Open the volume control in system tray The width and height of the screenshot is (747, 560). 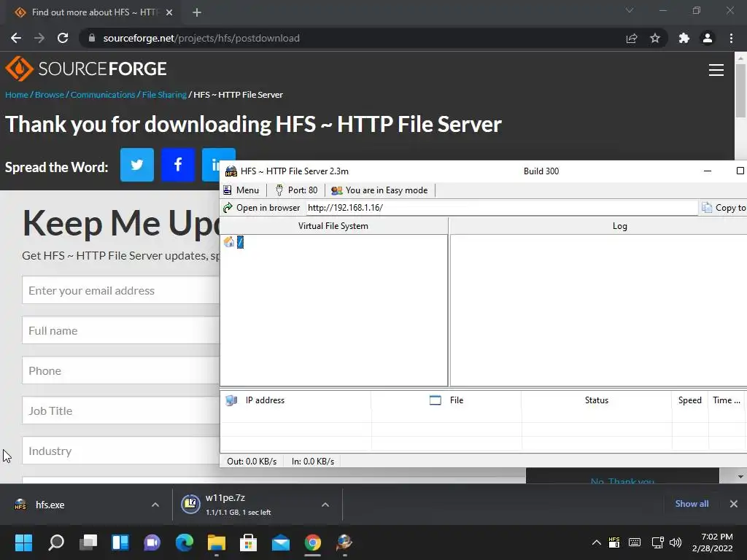pos(676,542)
